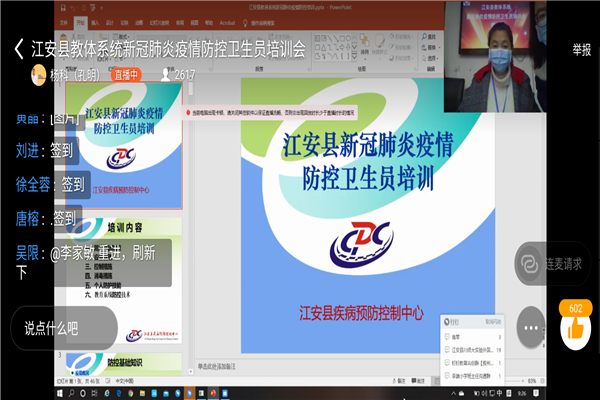The height and width of the screenshot is (400, 600).
Task: Open Task View on the taskbar
Action: pyautogui.click(x=95, y=393)
